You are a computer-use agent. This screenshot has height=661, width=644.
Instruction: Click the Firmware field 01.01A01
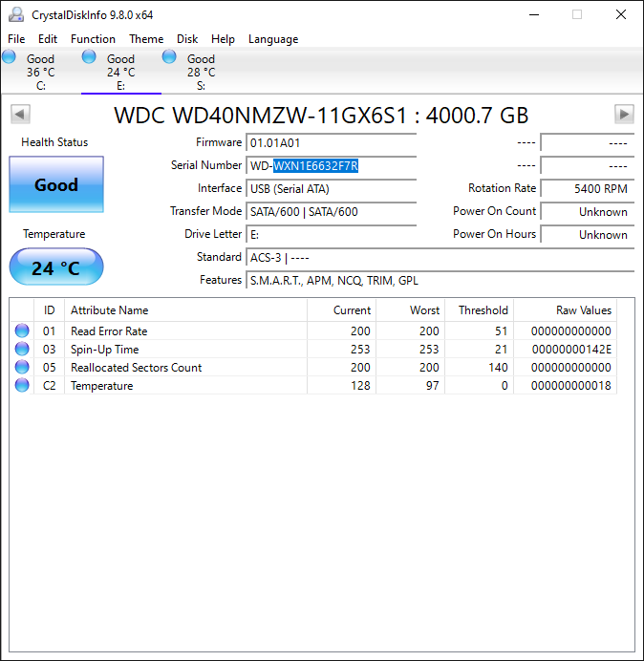[x=332, y=143]
